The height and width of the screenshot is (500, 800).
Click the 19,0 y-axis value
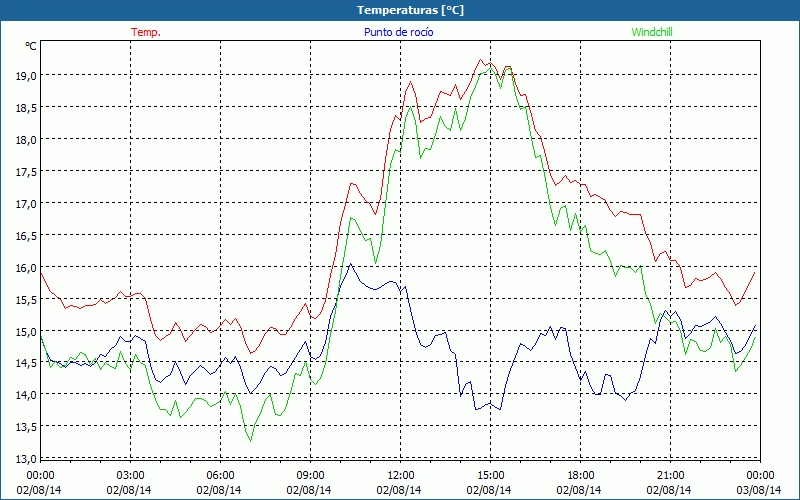(27, 76)
